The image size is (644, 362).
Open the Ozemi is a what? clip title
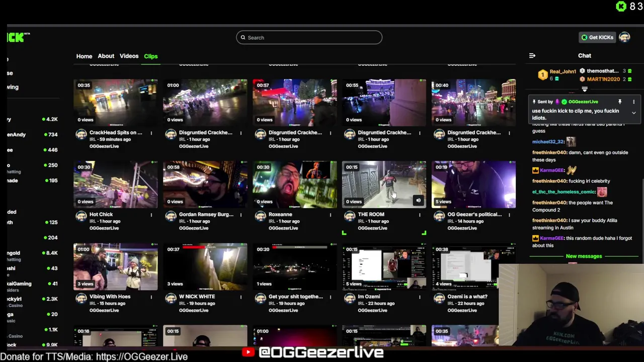coord(467,297)
